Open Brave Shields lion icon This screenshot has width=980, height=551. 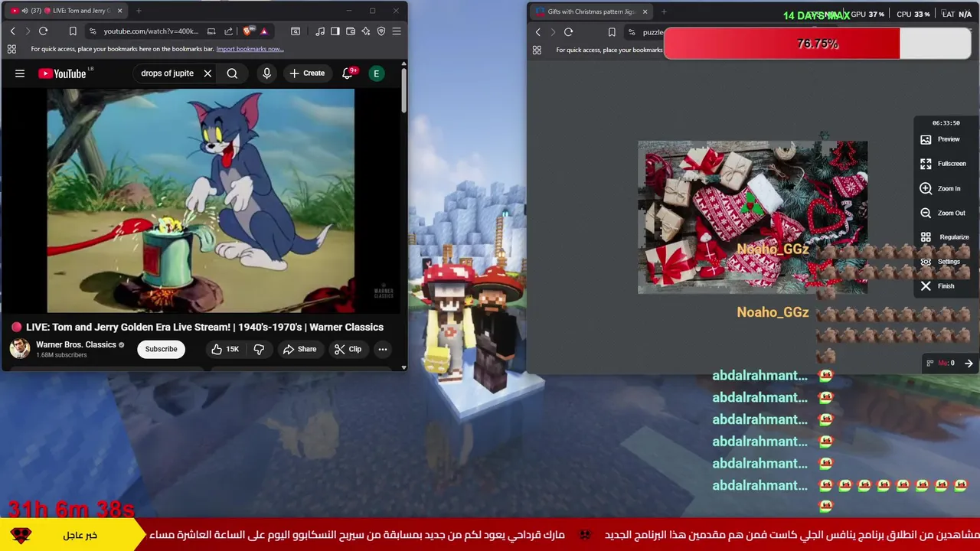[247, 31]
